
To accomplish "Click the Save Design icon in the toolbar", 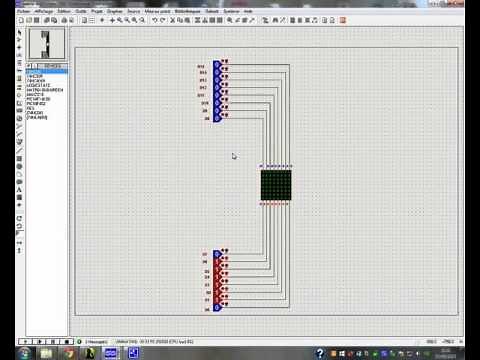I will point(37,20).
